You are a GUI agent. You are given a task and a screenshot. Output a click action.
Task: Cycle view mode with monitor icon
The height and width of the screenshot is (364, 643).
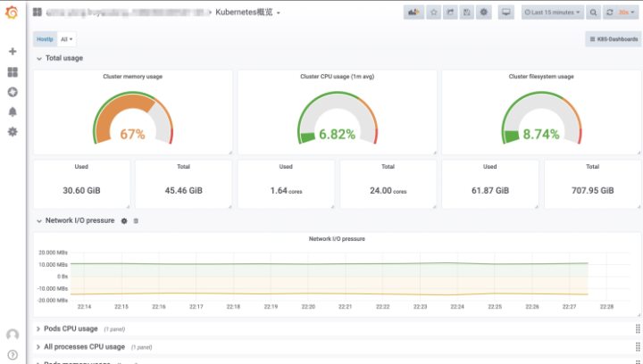(506, 12)
